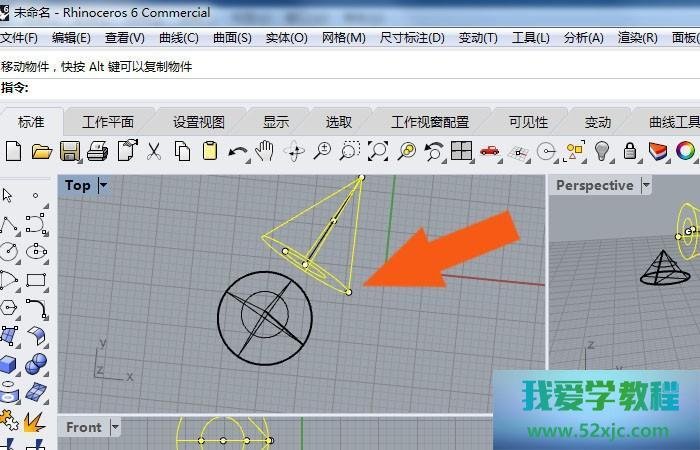Toggle the padlock lock objects icon
Screen dimensions: 700x450
point(630,151)
